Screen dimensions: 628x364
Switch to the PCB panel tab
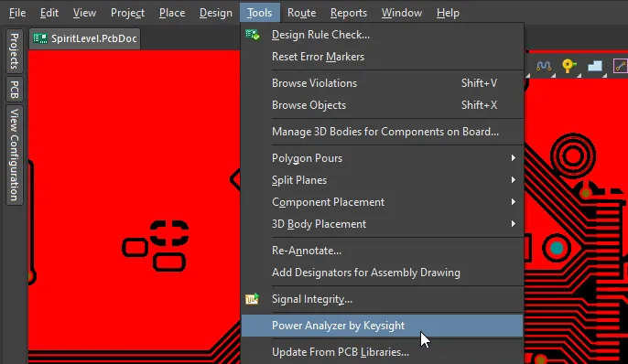[x=15, y=90]
